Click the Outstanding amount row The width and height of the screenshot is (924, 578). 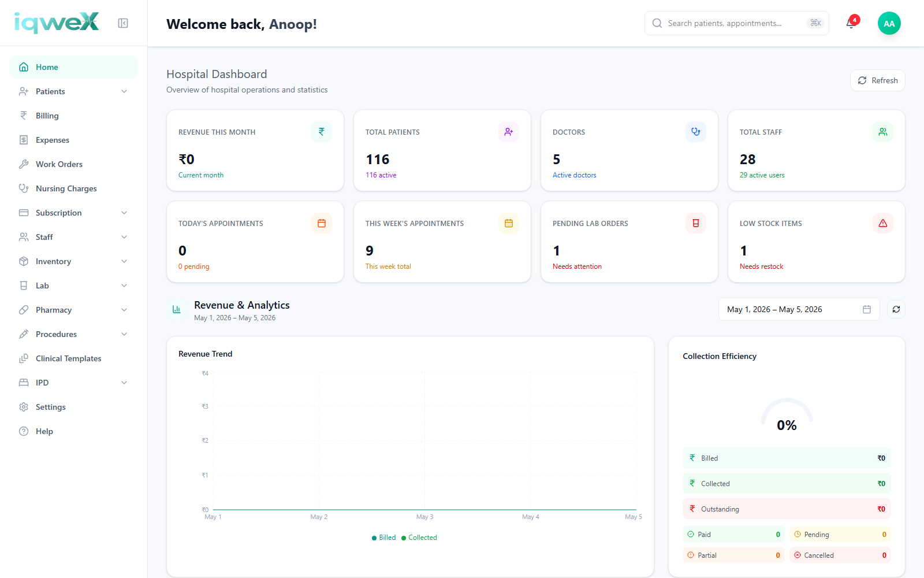787,509
